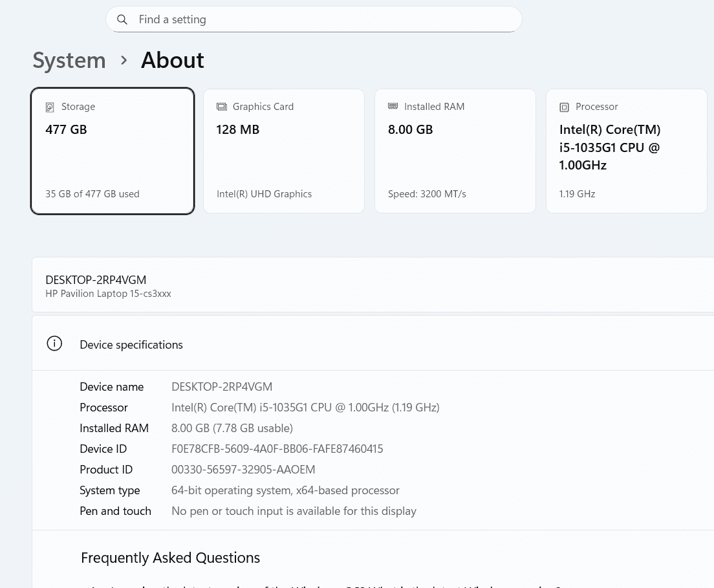The image size is (714, 588).
Task: Click the '64-bit operating system' System type value
Action: [285, 490]
